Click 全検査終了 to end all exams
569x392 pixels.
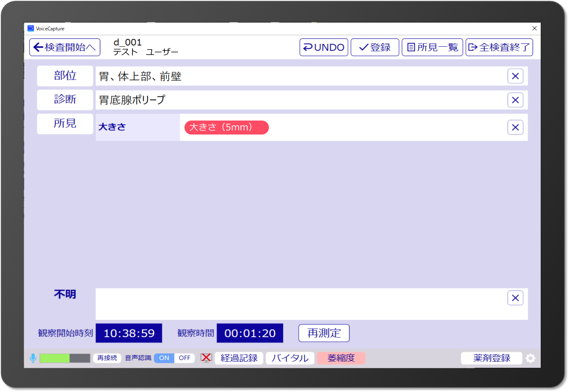pos(499,47)
